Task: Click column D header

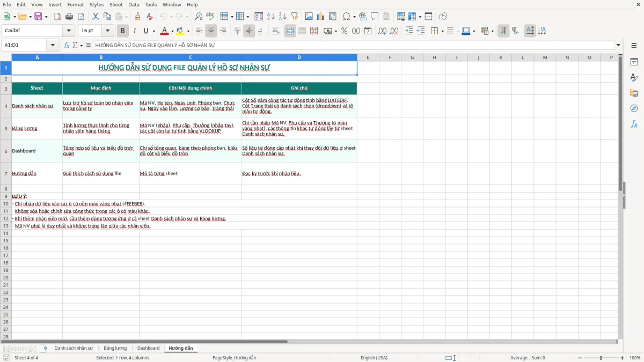Action: (x=299, y=57)
